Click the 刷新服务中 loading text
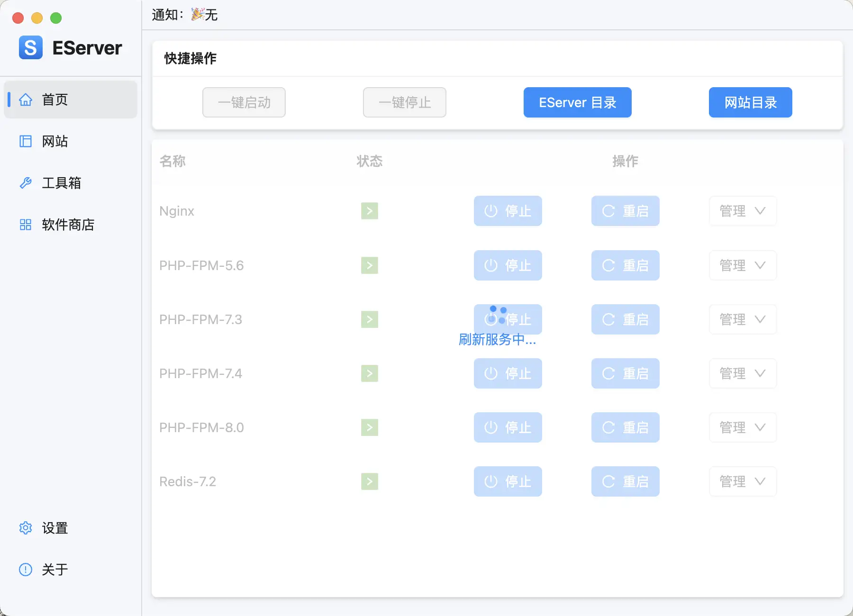The height and width of the screenshot is (616, 853). coord(498,339)
